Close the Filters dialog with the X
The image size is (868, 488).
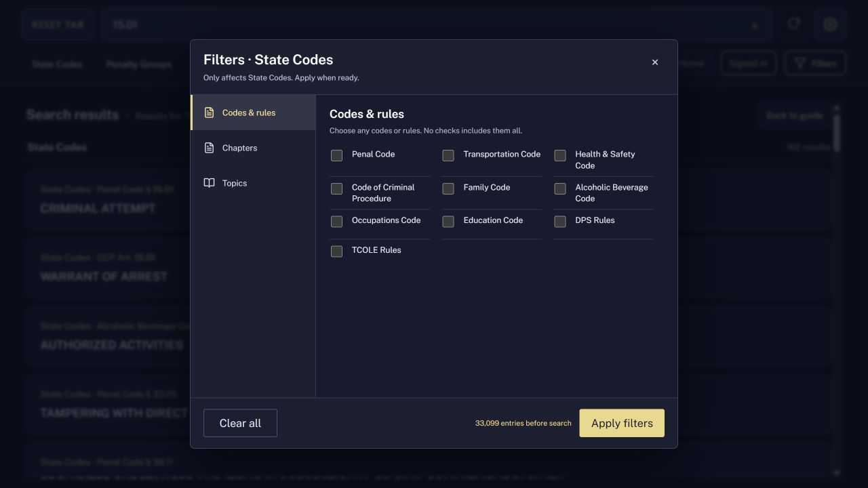coord(655,62)
